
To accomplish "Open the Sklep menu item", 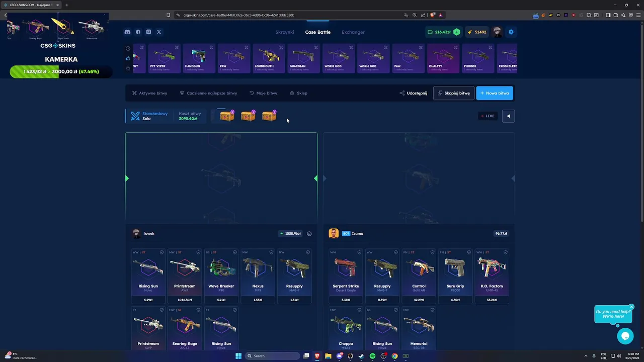I will click(x=298, y=93).
